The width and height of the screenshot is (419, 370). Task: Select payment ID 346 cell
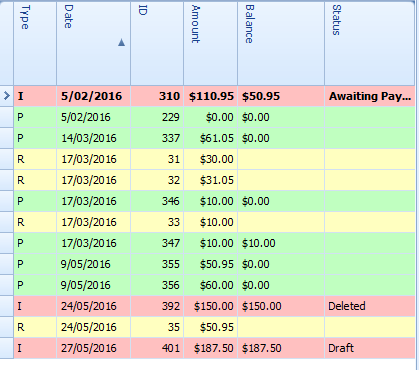(157, 201)
